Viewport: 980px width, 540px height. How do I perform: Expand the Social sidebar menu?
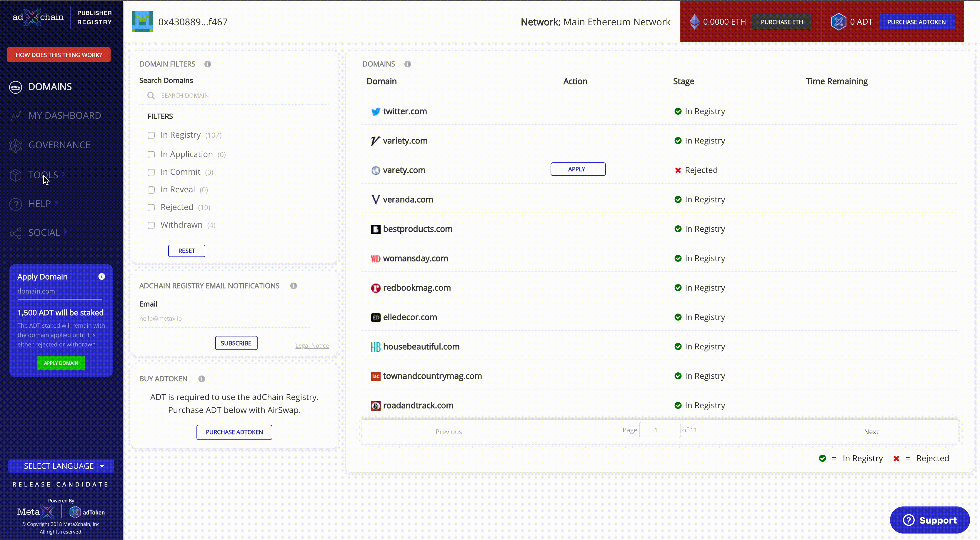tap(44, 233)
